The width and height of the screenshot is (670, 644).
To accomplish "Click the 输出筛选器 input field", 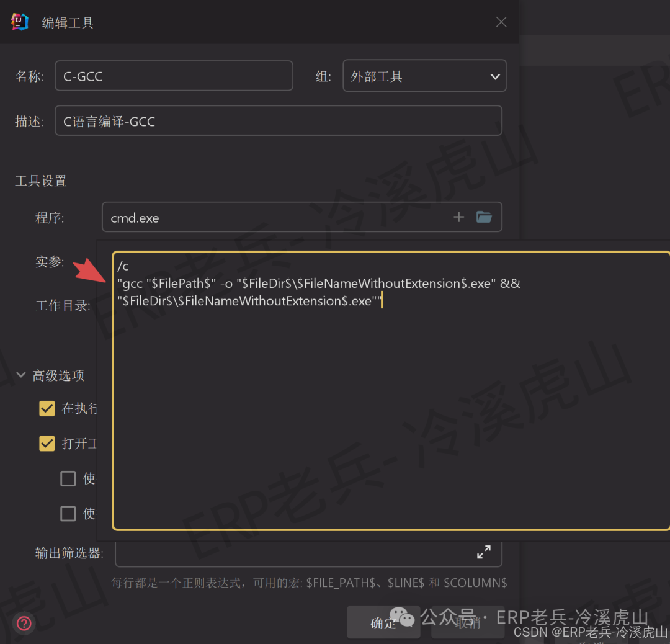I will point(308,554).
